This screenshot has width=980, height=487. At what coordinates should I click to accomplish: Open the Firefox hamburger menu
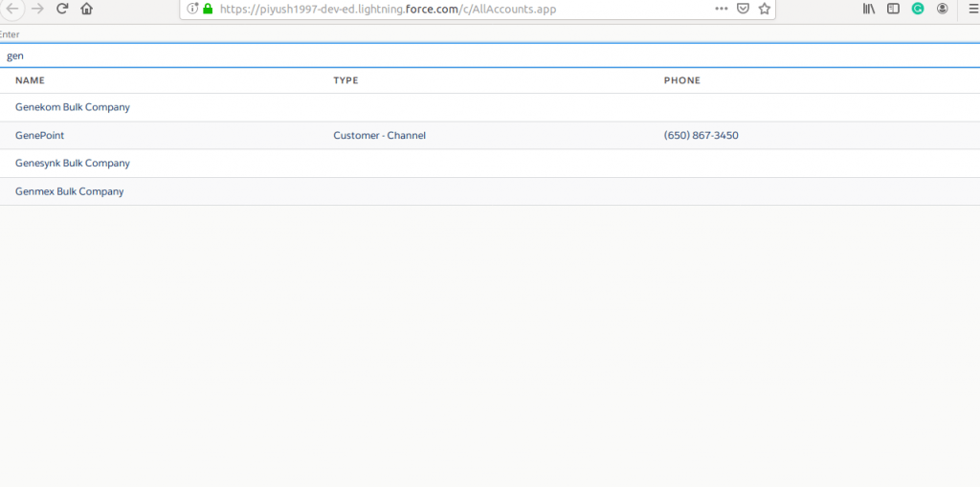pyautogui.click(x=971, y=9)
